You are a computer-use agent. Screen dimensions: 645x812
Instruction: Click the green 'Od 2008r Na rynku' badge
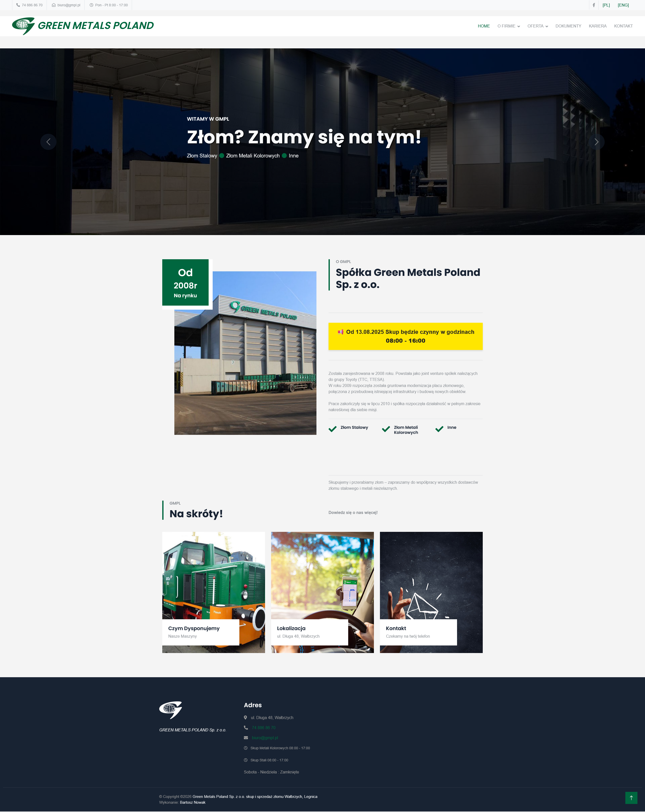coord(185,282)
